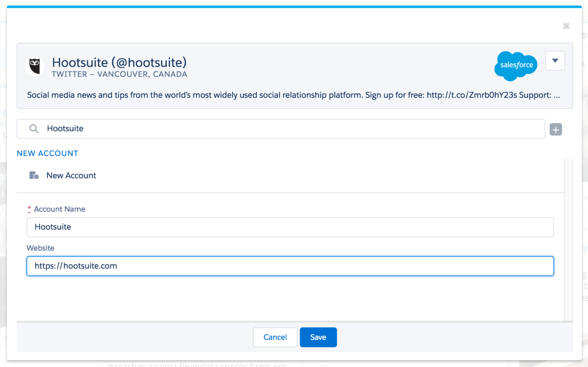This screenshot has height=367, width=588.
Task: Click the Save button
Action: coord(318,337)
